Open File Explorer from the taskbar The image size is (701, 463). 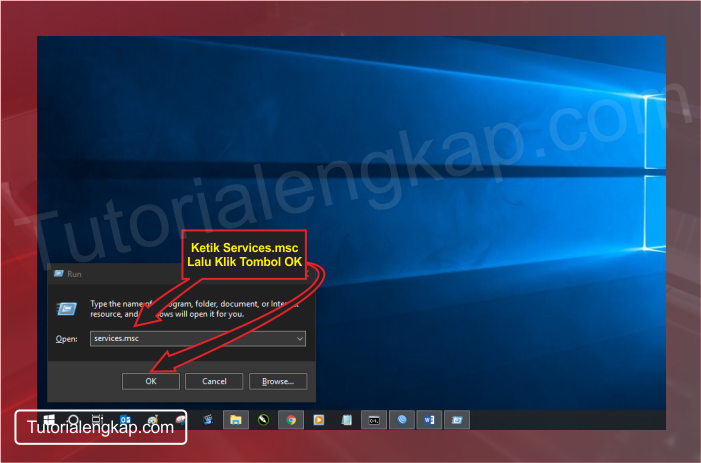click(236, 420)
